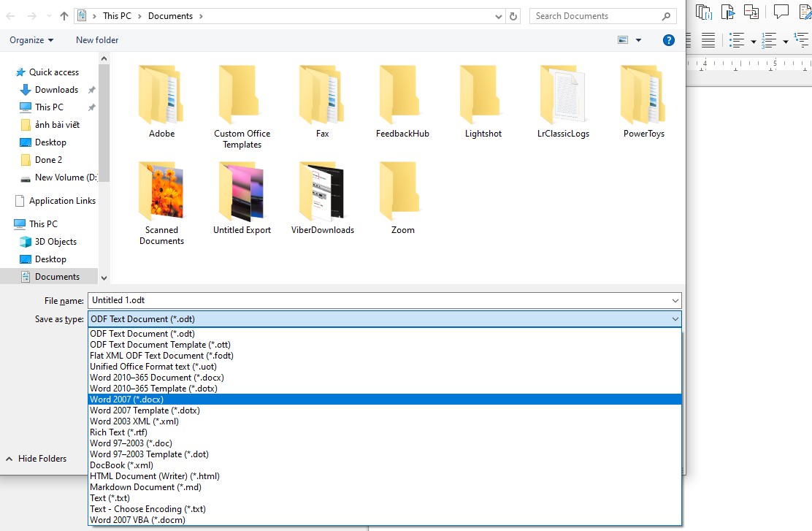812x531 pixels.
Task: Click the This PC breadcrumb in address bar
Action: (x=117, y=16)
